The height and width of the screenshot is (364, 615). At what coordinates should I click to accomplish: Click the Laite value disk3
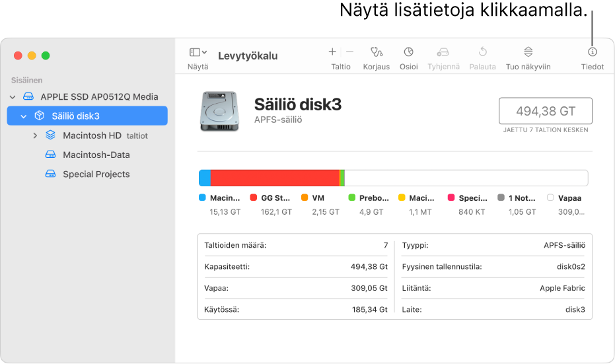[x=575, y=309]
